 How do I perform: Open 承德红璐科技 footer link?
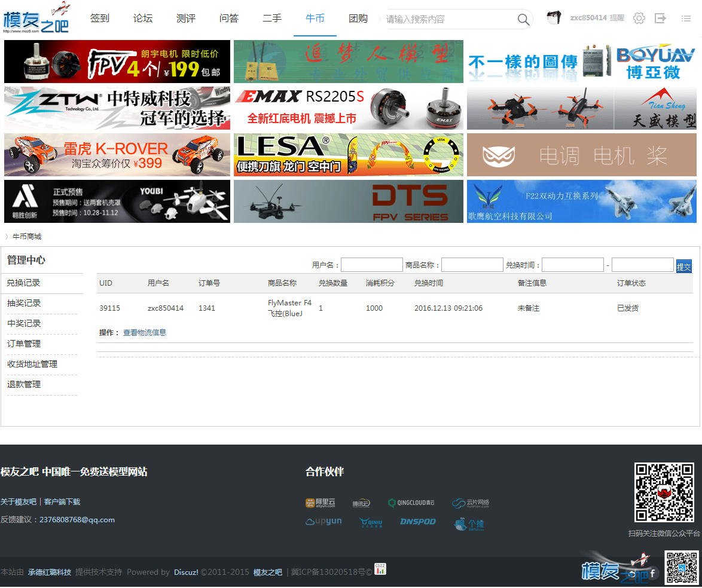click(x=49, y=572)
